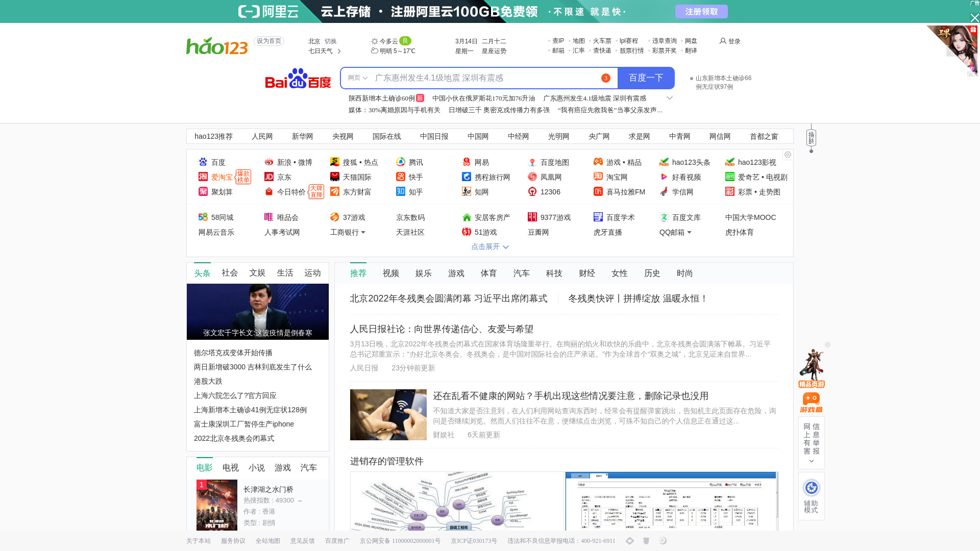This screenshot has height=551, width=980.
Task: Click the 登录 user icon
Action: coord(723,41)
